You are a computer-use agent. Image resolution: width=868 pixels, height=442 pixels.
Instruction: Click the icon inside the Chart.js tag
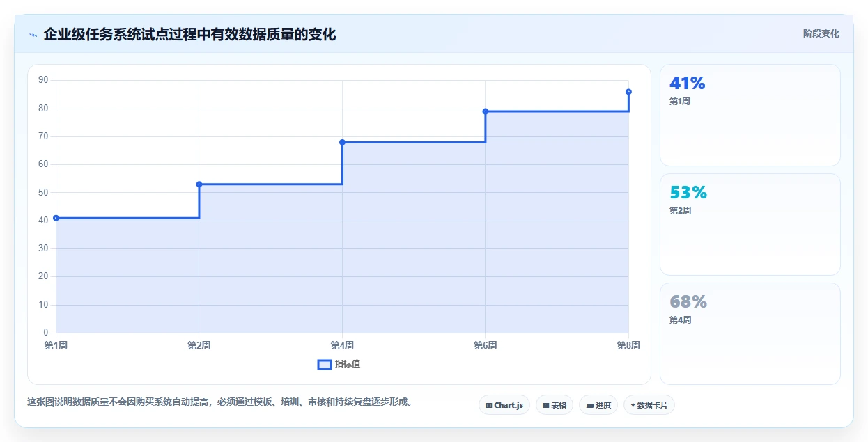coord(489,405)
